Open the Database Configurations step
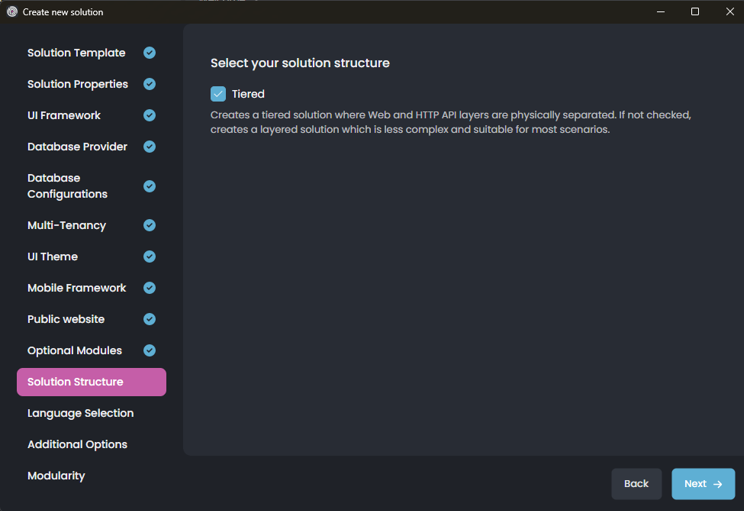The width and height of the screenshot is (744, 511). [67, 186]
